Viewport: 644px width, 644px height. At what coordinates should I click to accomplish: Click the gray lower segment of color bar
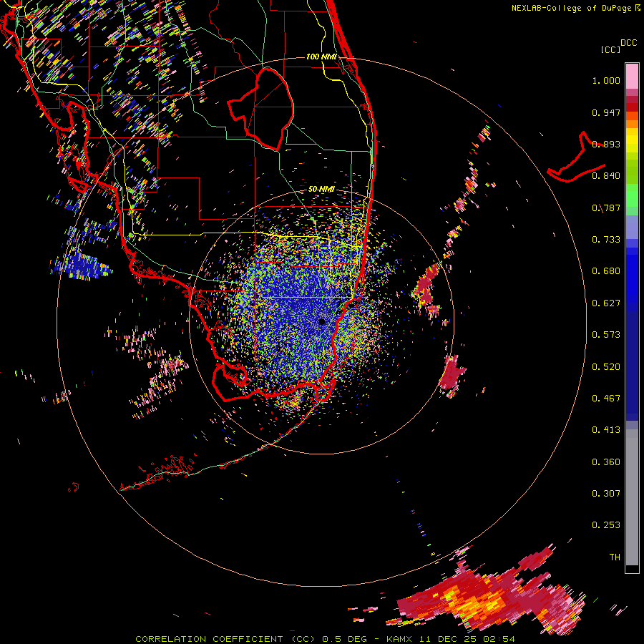coord(632,497)
